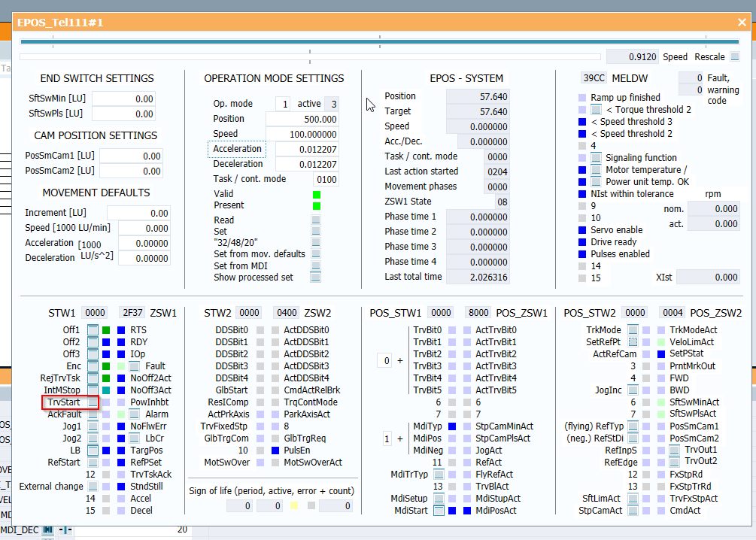Click the Alarm detail button in ZSW1

pos(135,414)
